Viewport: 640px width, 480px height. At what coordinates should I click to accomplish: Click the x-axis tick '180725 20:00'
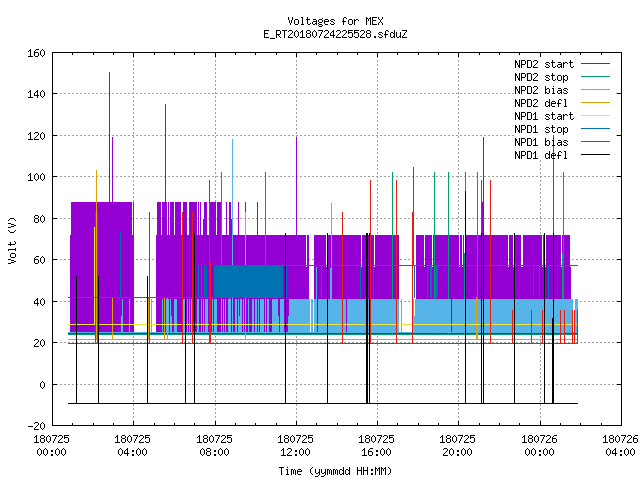coord(457,446)
